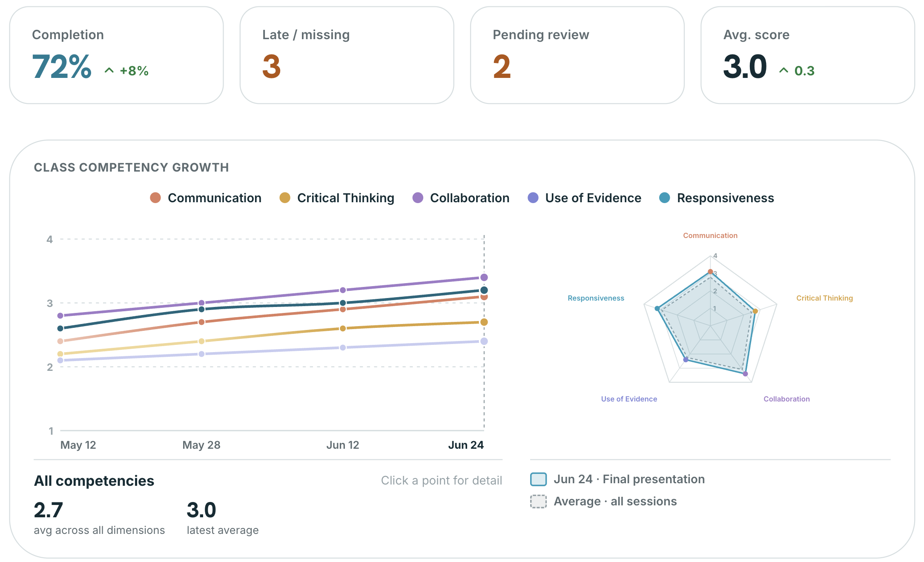Click the 0.3 avg score trend arrow

pos(783,70)
